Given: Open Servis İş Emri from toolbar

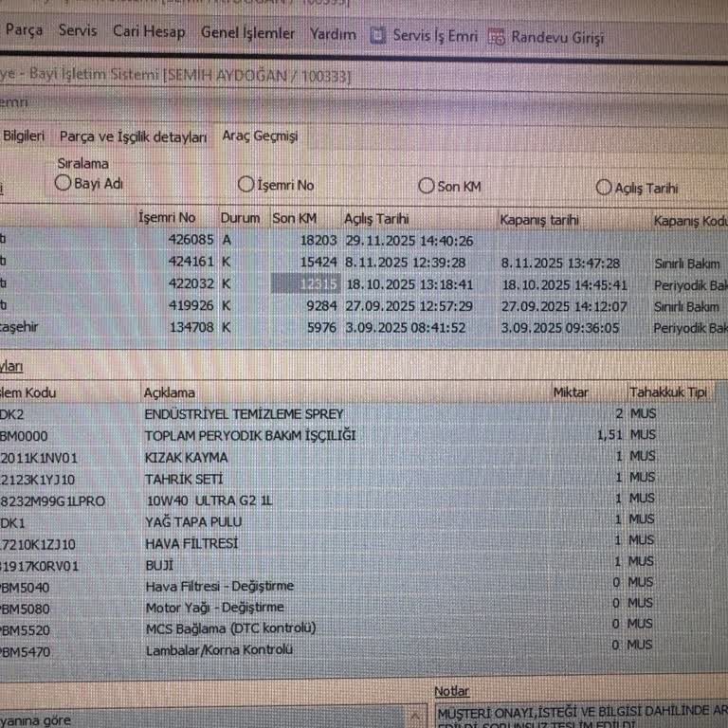Looking at the screenshot, I should click(x=434, y=36).
